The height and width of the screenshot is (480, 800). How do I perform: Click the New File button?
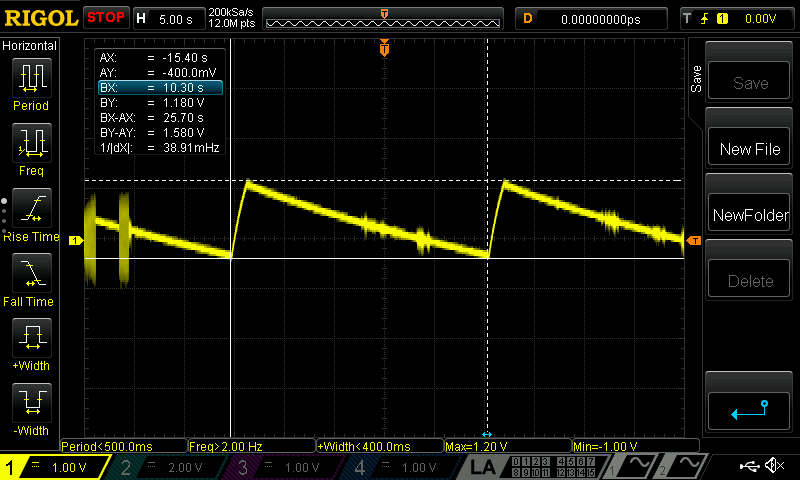click(x=750, y=149)
